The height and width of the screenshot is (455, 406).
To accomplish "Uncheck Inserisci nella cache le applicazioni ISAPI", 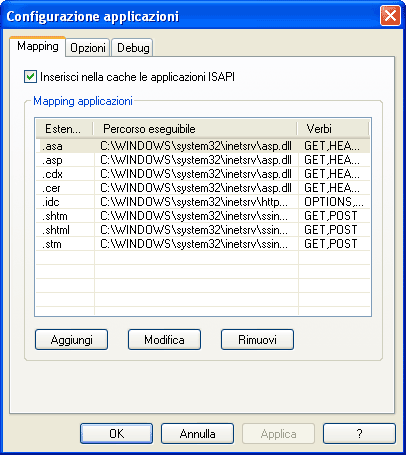I will (31, 77).
